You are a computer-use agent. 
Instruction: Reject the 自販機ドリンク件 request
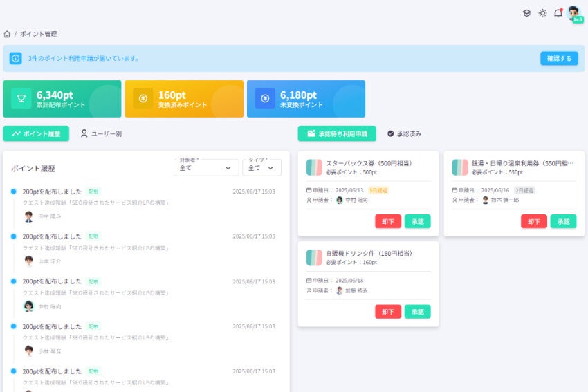pos(388,312)
